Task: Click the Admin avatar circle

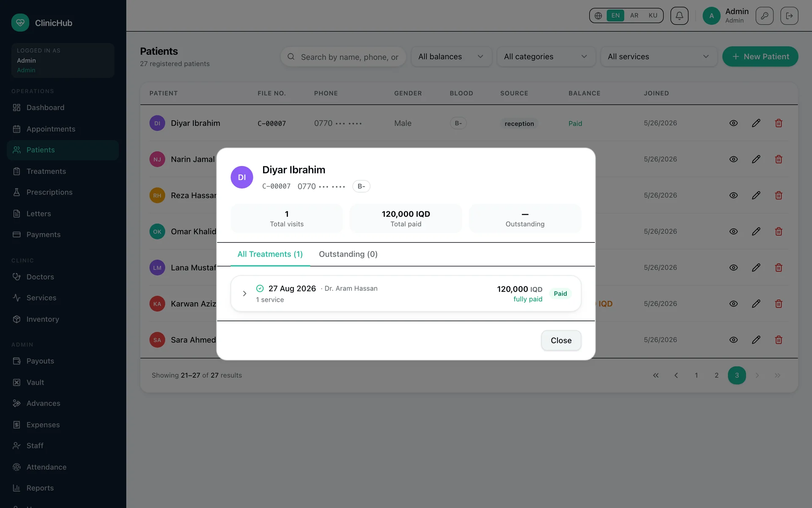Action: 711,16
